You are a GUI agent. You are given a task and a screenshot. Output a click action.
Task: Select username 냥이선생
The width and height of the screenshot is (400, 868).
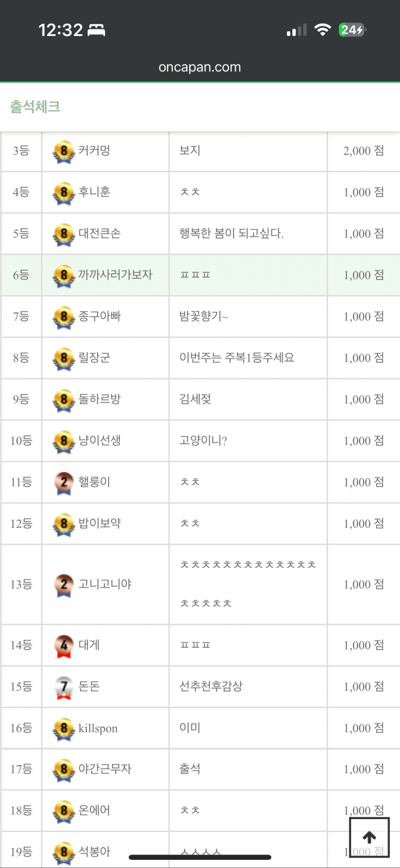100,440
